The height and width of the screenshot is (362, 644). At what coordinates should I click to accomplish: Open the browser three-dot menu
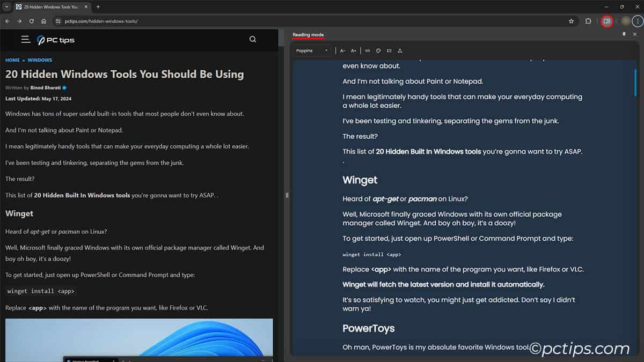point(637,21)
